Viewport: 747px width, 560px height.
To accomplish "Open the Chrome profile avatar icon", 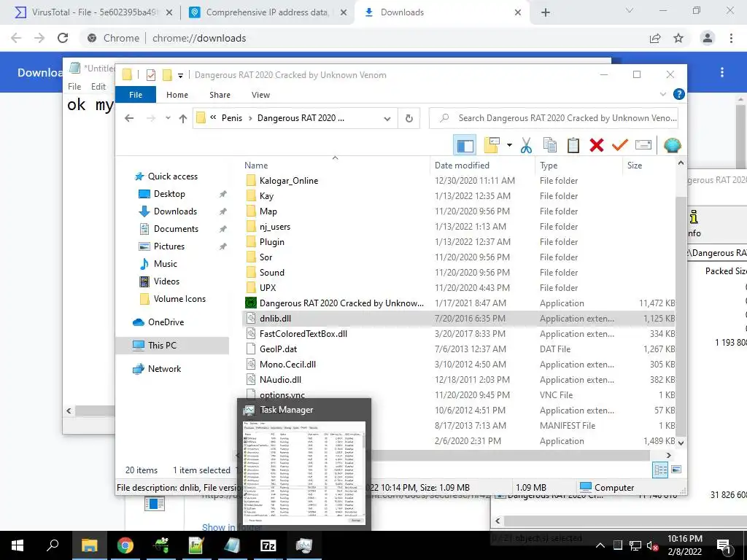I will point(708,38).
